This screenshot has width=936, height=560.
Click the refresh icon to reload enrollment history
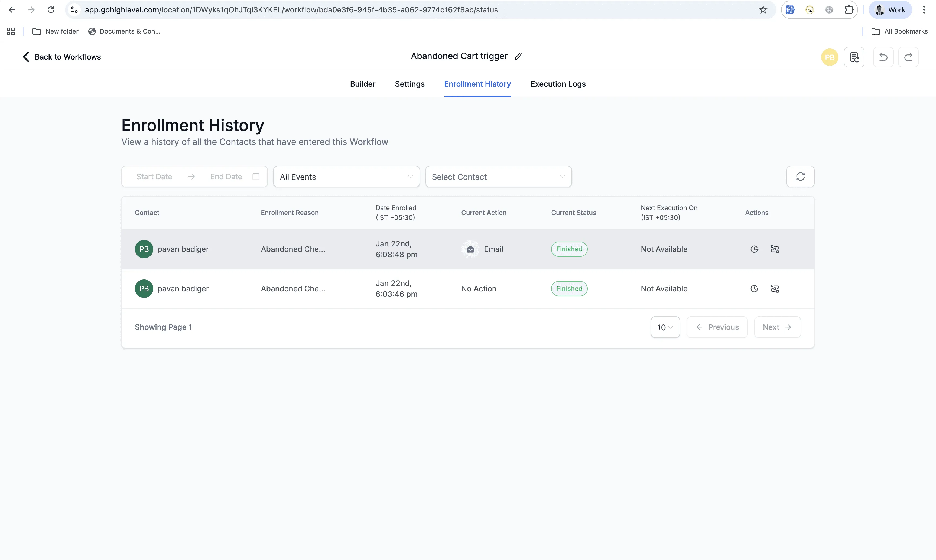click(801, 176)
